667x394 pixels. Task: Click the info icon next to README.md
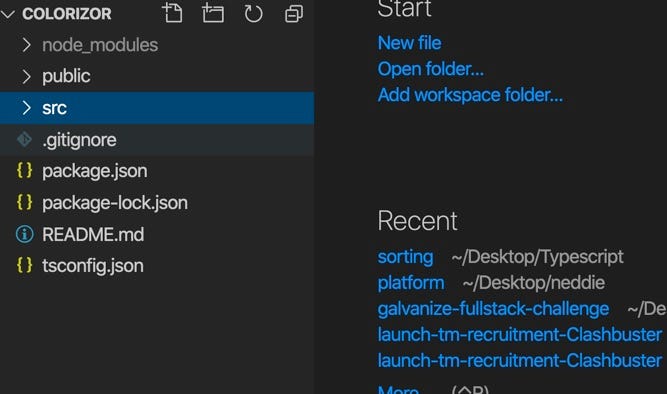pos(24,234)
